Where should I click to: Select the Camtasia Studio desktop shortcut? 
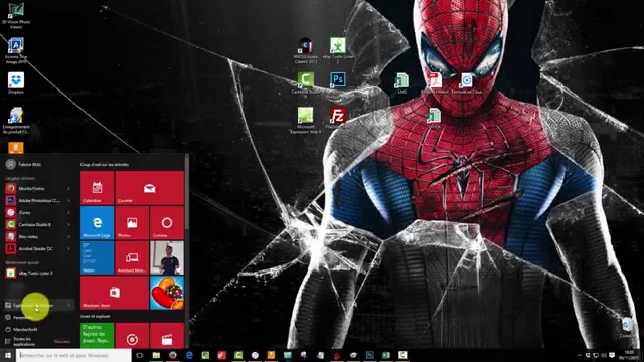pyautogui.click(x=305, y=83)
